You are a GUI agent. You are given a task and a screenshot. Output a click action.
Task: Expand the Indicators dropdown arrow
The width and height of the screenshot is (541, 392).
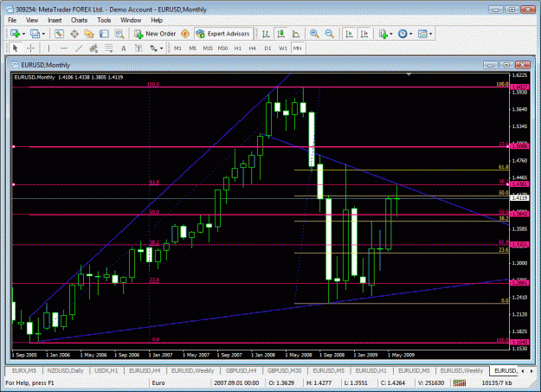click(391, 34)
